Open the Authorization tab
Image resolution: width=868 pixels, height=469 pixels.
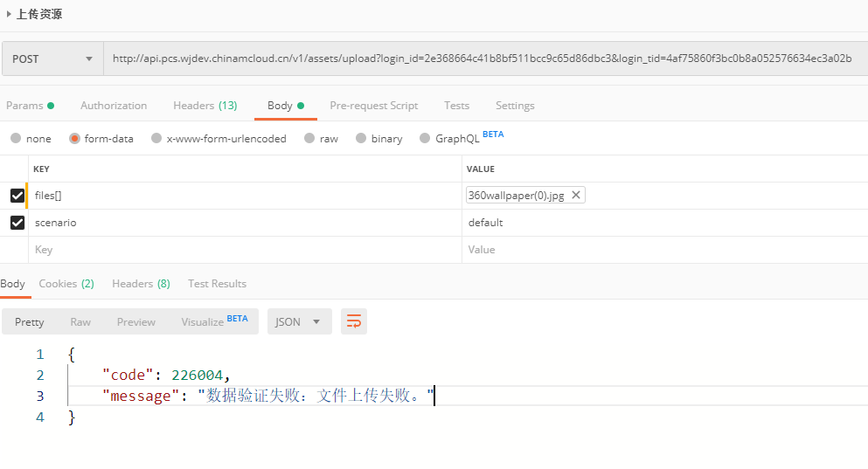pyautogui.click(x=114, y=105)
